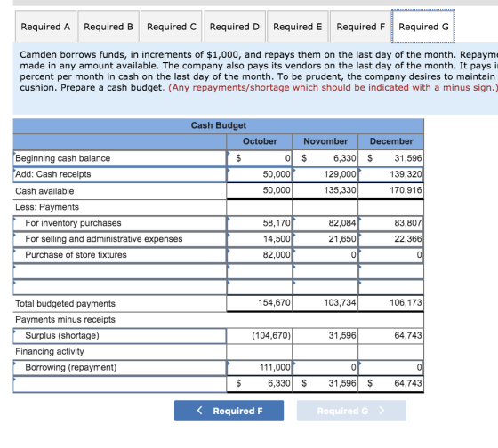This screenshot has width=498, height=448.
Task: Click December selling and administrative cell 22,366
Action: tap(391, 239)
